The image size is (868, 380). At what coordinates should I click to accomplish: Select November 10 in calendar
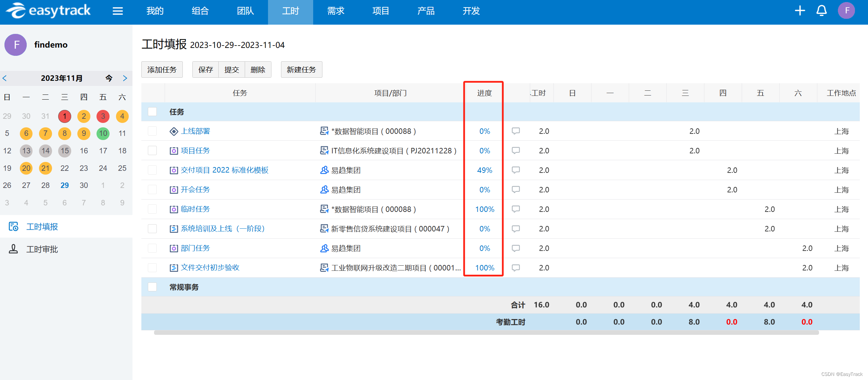pyautogui.click(x=103, y=133)
